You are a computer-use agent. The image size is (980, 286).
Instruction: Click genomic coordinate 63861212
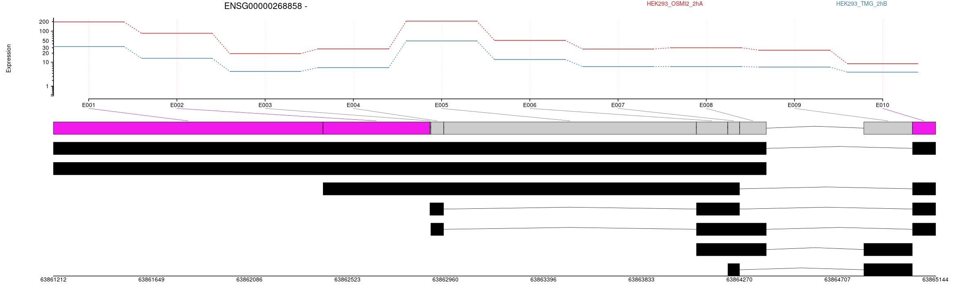53,280
